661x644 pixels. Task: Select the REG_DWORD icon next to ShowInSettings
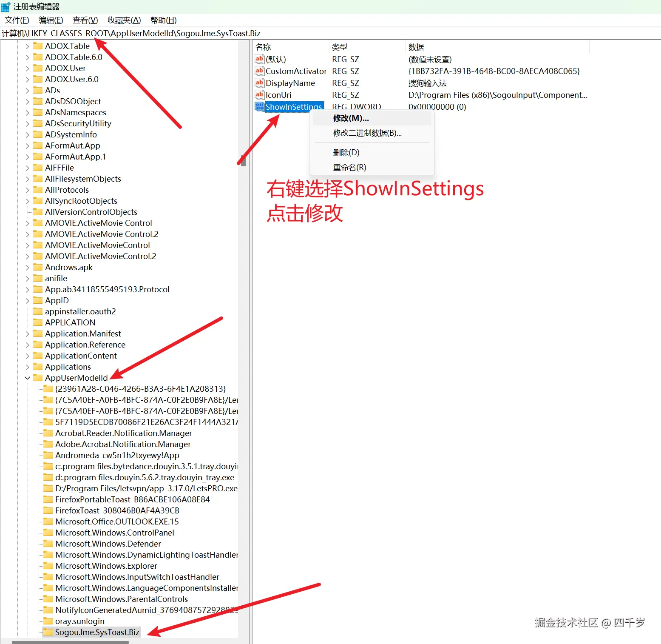[259, 107]
